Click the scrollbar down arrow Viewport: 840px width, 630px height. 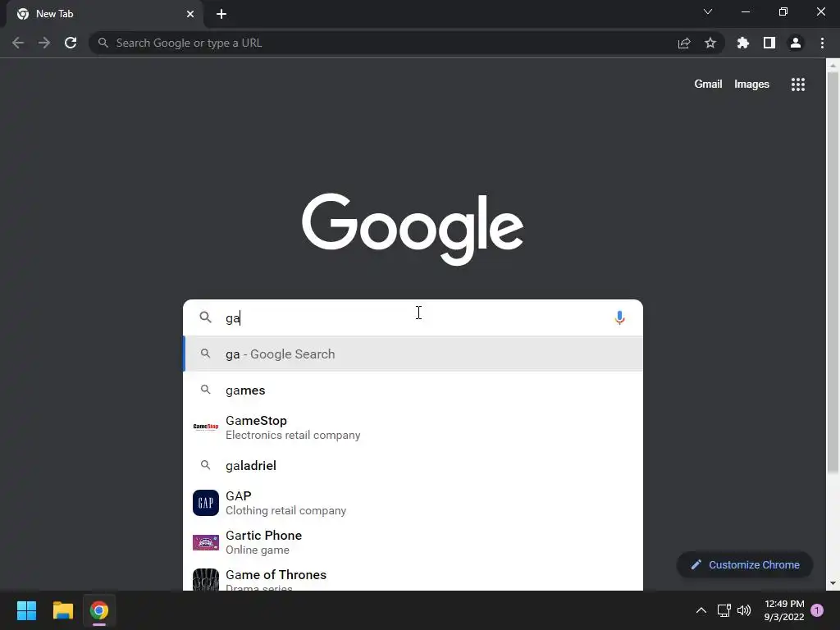pyautogui.click(x=833, y=583)
